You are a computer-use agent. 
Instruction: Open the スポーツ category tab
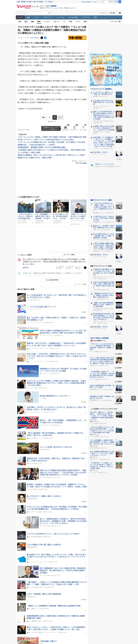coord(56,21)
